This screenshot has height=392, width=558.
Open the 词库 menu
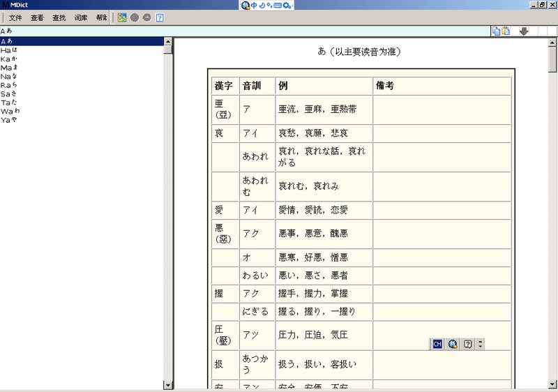[81, 17]
